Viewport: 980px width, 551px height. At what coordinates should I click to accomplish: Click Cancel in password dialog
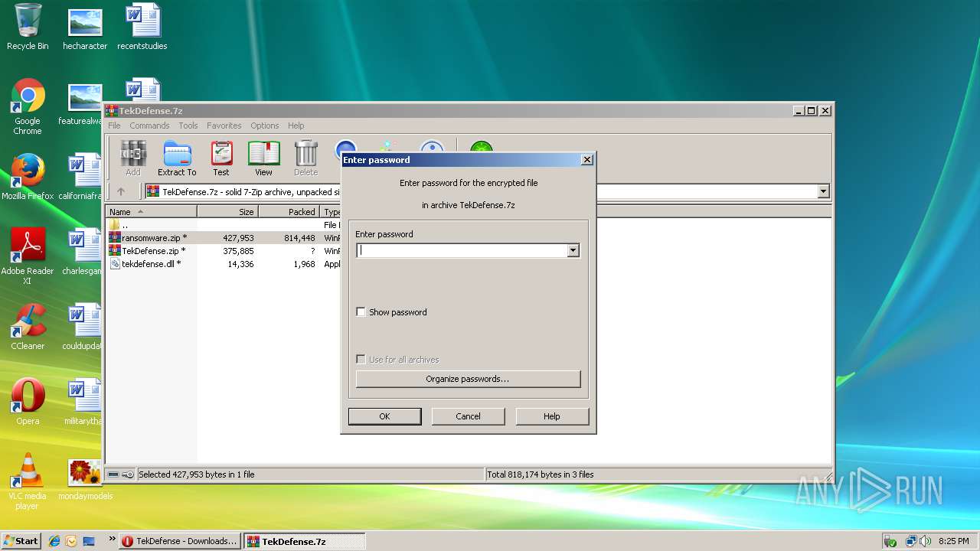(x=468, y=416)
